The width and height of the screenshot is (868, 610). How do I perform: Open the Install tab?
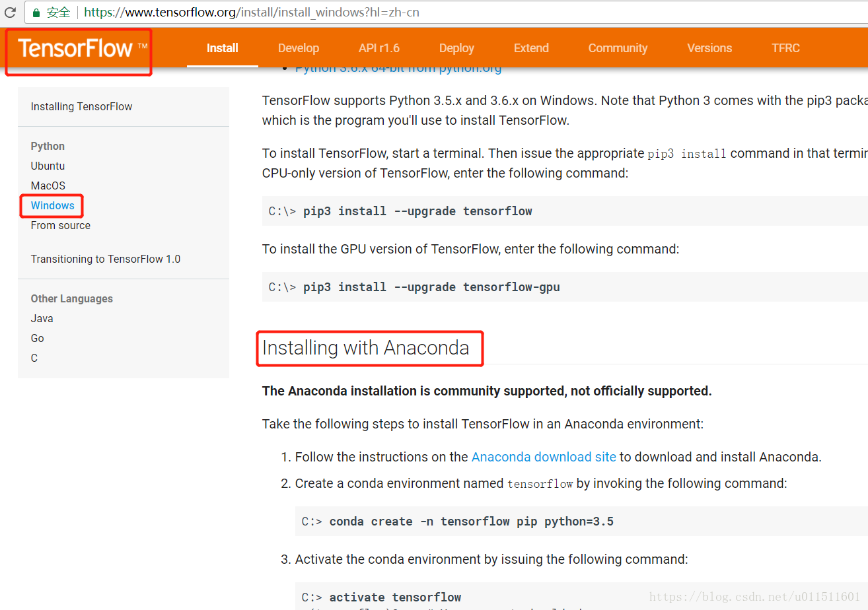[223, 48]
